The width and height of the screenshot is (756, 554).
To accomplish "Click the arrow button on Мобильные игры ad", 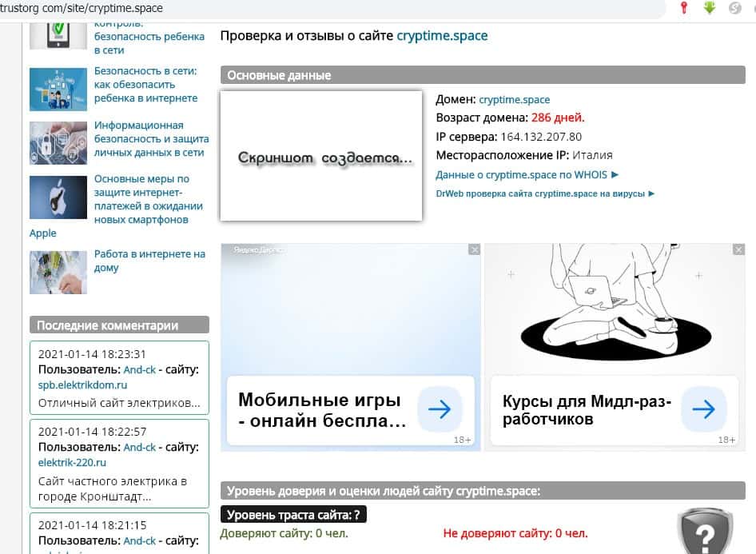I will [440, 409].
